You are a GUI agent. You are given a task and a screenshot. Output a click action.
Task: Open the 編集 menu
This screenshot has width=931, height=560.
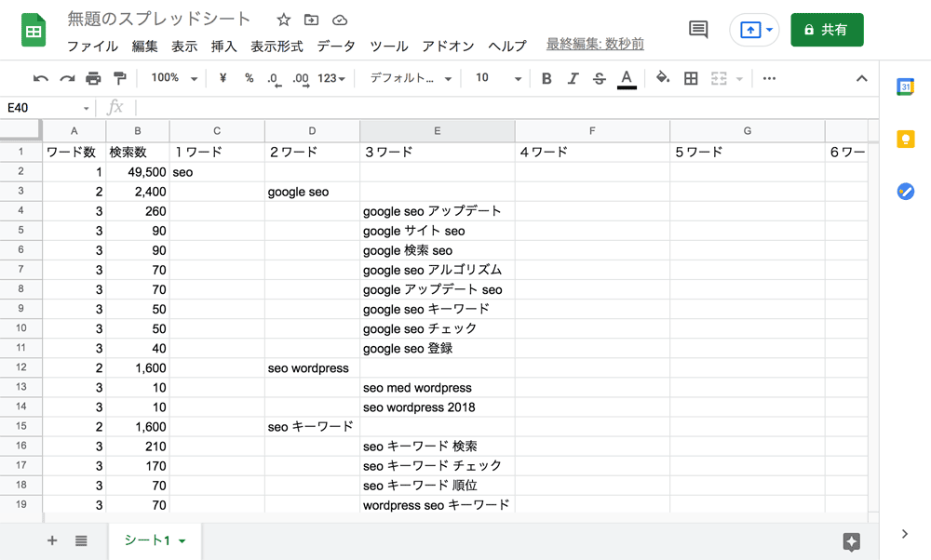tap(145, 46)
